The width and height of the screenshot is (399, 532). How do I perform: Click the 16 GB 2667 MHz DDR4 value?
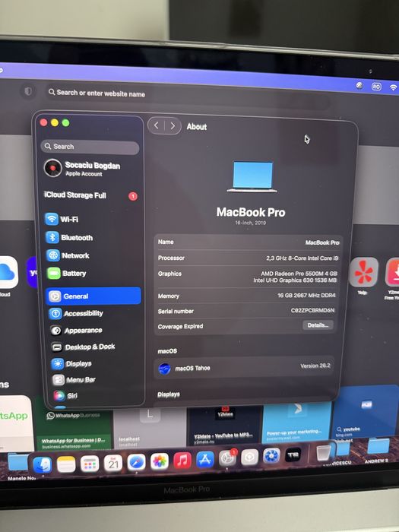(x=306, y=296)
